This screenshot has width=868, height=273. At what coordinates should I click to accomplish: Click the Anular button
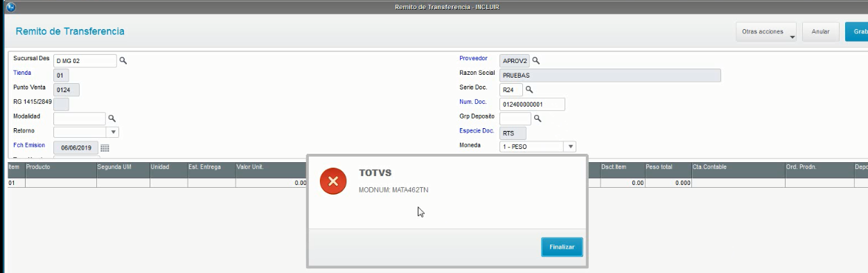coord(821,32)
